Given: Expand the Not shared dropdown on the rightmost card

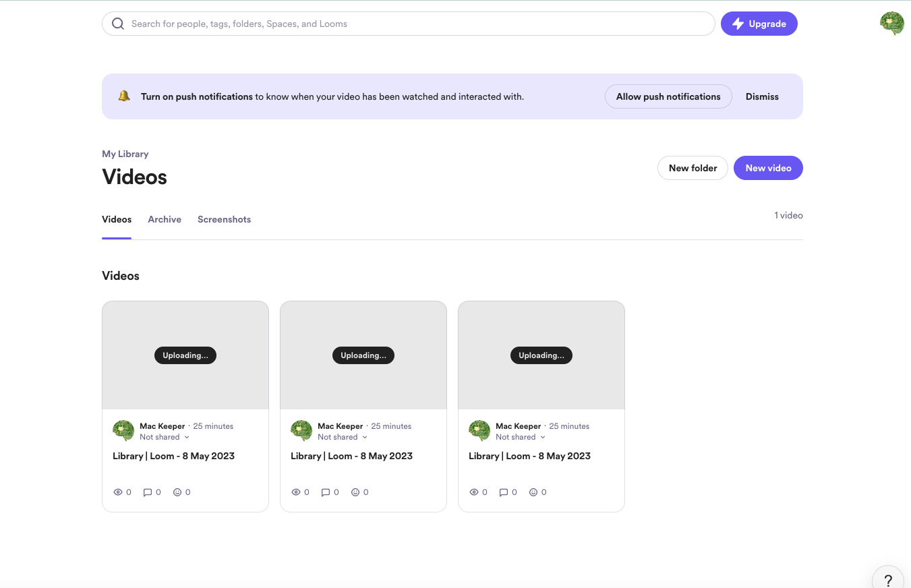Looking at the screenshot, I should click(521, 437).
